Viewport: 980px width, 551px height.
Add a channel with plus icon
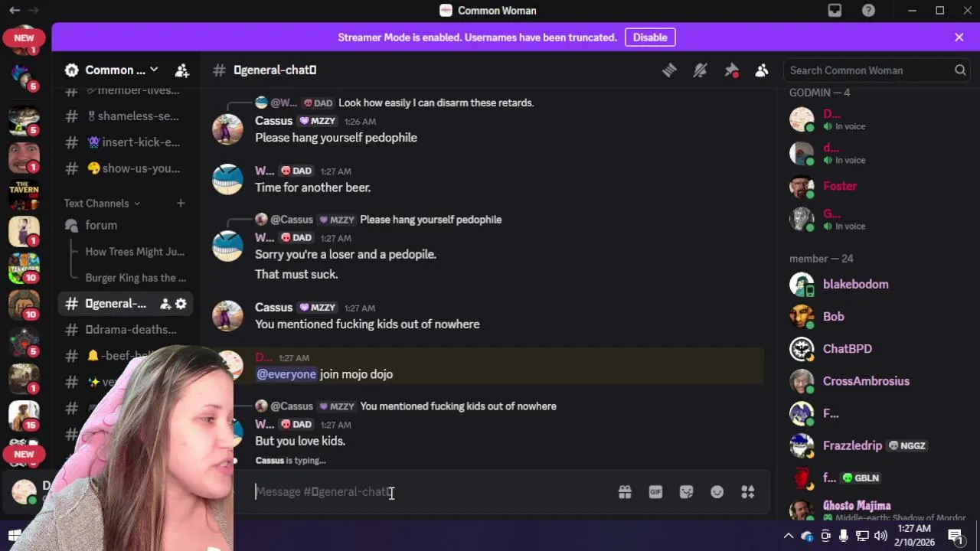tap(181, 203)
